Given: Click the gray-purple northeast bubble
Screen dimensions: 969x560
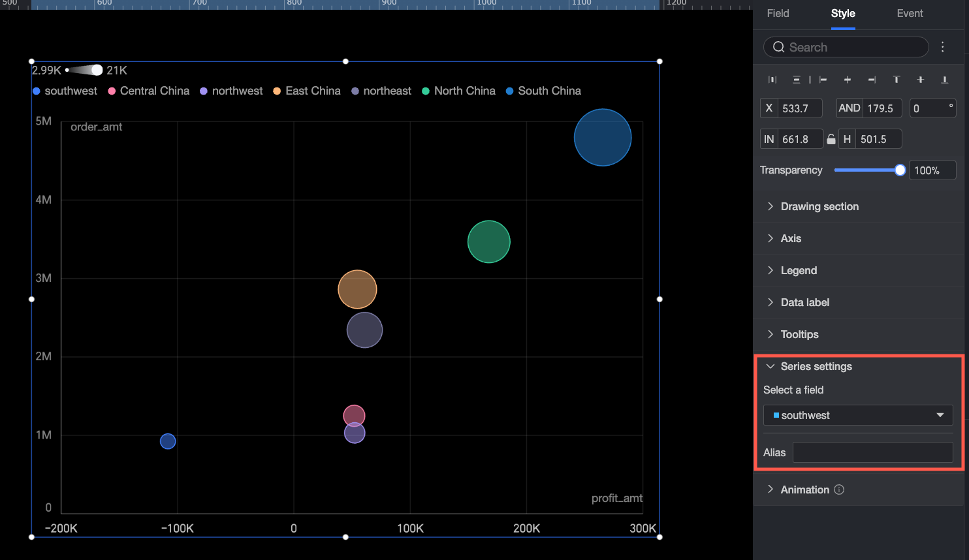Looking at the screenshot, I should [364, 330].
